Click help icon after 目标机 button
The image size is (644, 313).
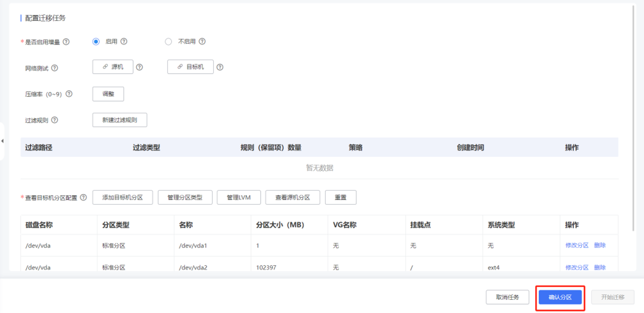pos(220,67)
